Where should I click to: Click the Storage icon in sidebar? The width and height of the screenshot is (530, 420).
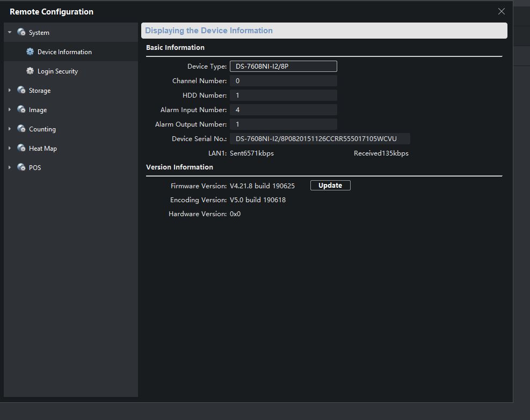[21, 91]
